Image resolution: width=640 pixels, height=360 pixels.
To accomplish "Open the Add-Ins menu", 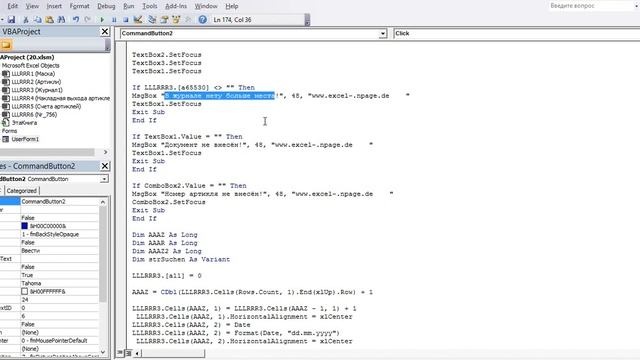I will (176, 6).
